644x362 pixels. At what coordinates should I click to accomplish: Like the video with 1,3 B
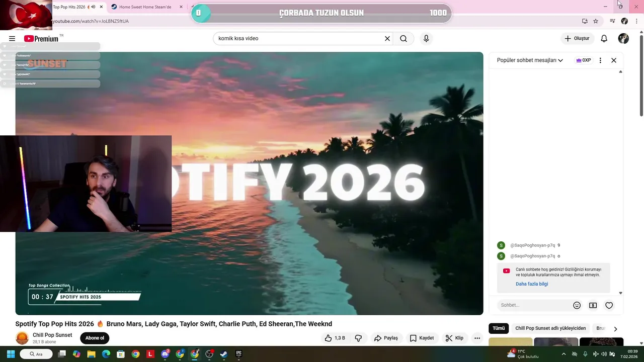click(x=335, y=338)
